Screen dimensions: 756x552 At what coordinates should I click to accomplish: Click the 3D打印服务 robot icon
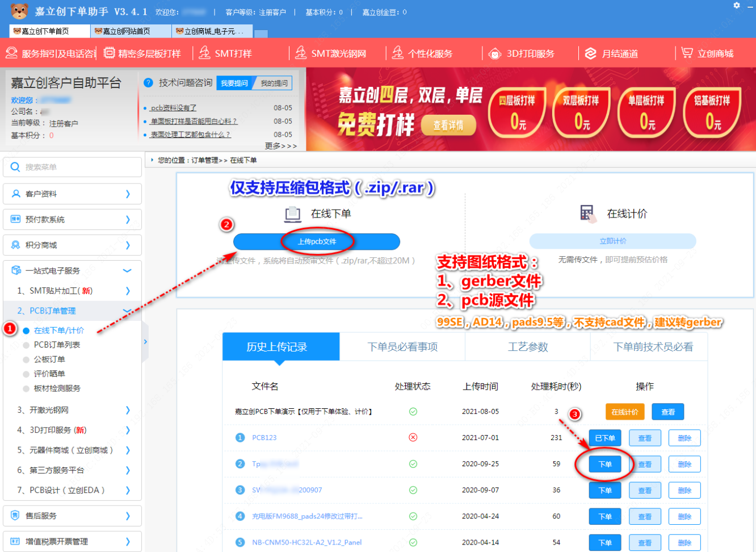click(495, 53)
